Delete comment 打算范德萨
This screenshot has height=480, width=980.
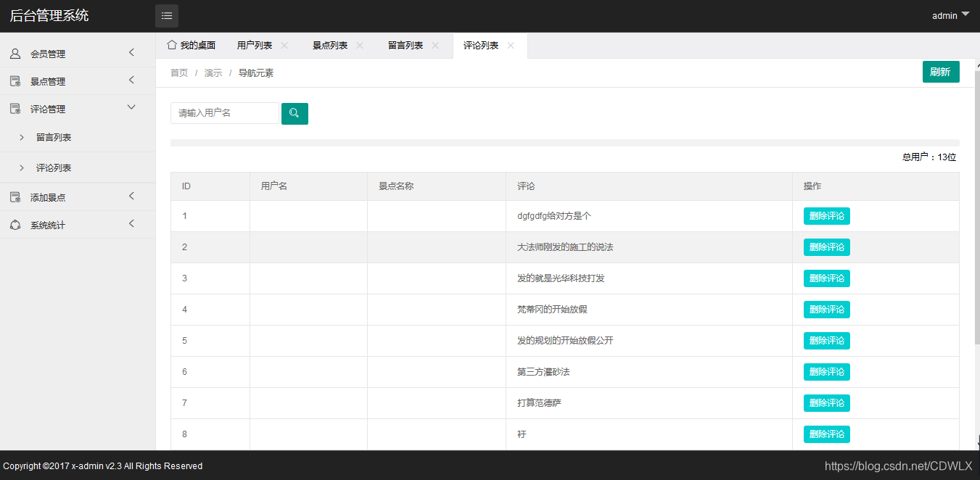(827, 403)
